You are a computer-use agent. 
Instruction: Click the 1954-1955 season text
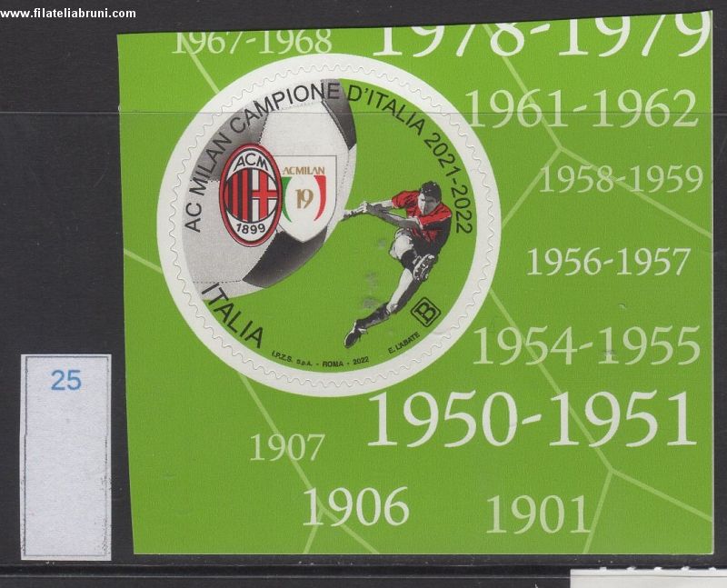pos(586,346)
